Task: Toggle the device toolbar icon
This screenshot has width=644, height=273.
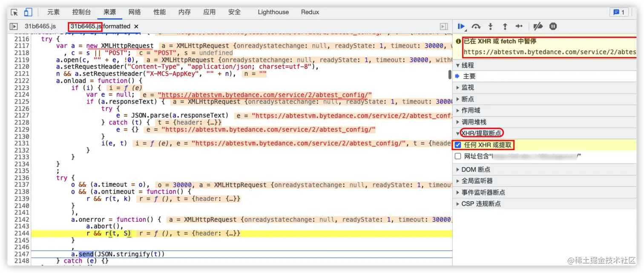Action: [28, 12]
